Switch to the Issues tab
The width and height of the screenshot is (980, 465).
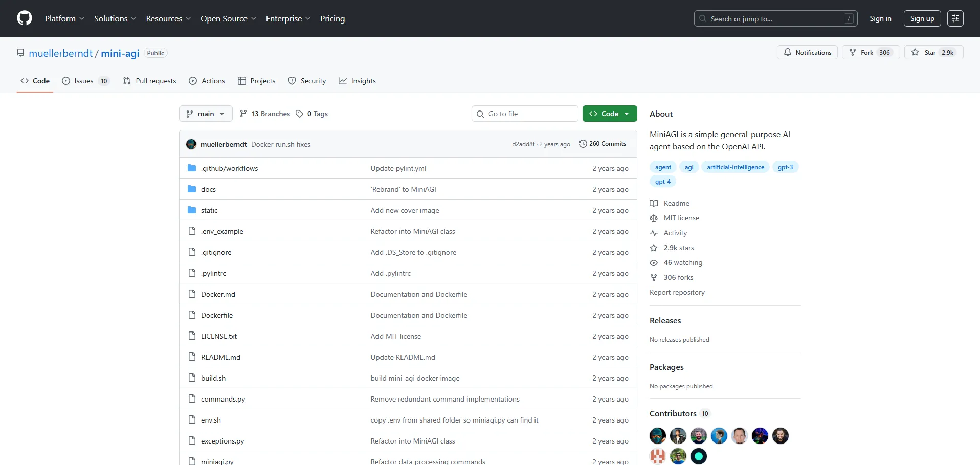point(85,81)
